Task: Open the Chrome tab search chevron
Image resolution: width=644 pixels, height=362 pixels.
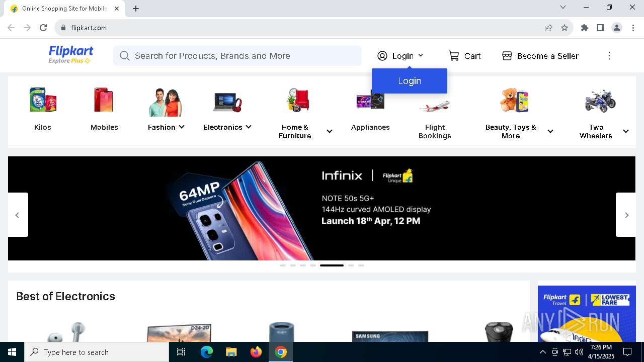Action: [x=563, y=7]
